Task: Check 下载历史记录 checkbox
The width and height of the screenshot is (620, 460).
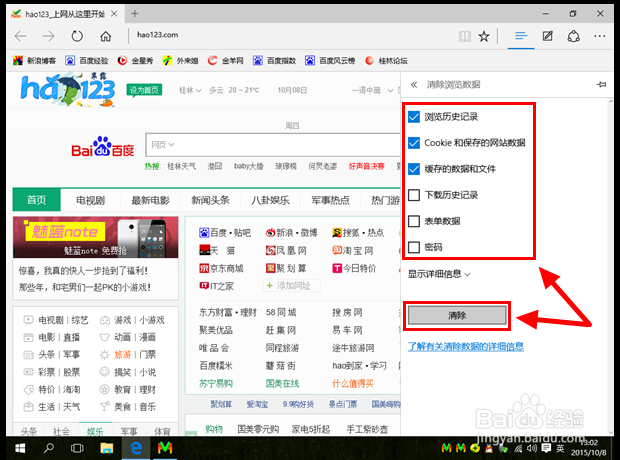Action: (414, 195)
